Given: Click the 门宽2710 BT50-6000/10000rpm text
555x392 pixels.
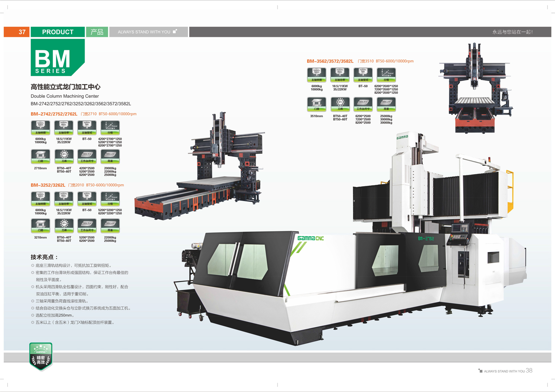Looking at the screenshot, I should pos(109,114).
